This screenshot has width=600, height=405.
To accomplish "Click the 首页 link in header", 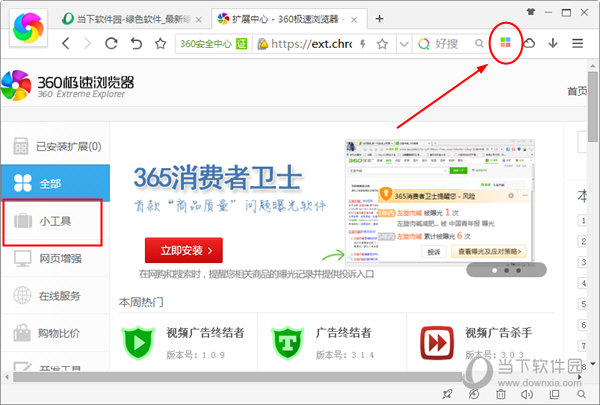I will coord(577,91).
